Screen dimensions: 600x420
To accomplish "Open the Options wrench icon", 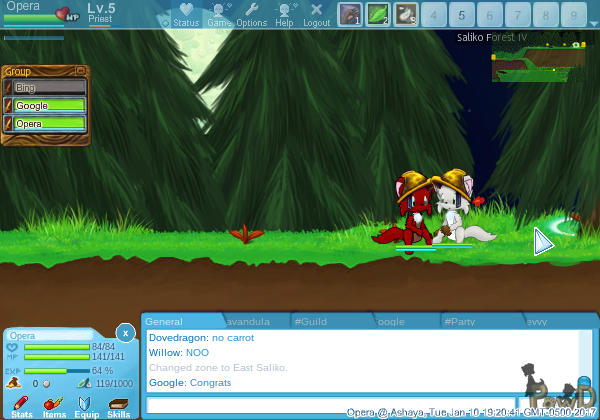I will (x=251, y=15).
